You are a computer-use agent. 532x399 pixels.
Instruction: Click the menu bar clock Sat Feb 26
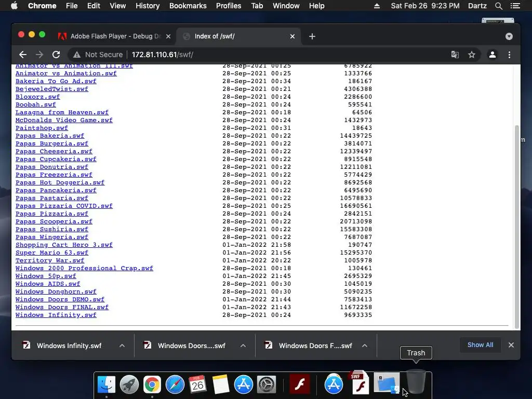coord(425,6)
